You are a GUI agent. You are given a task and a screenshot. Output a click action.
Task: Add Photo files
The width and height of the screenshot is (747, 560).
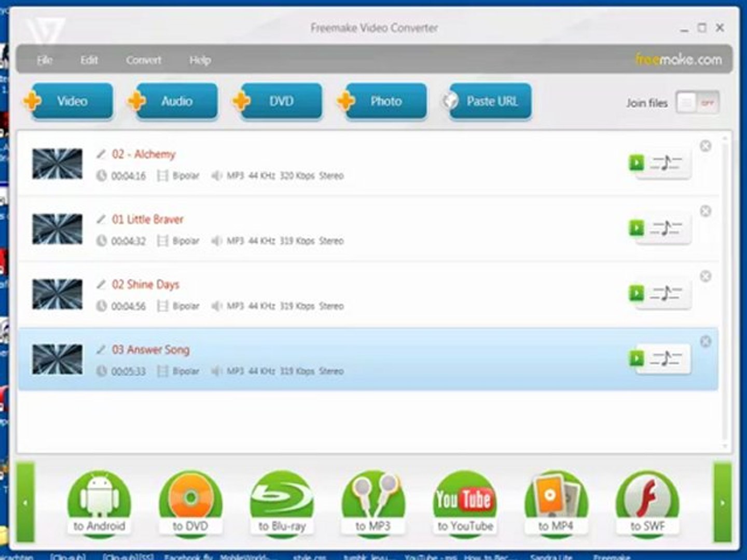(382, 101)
